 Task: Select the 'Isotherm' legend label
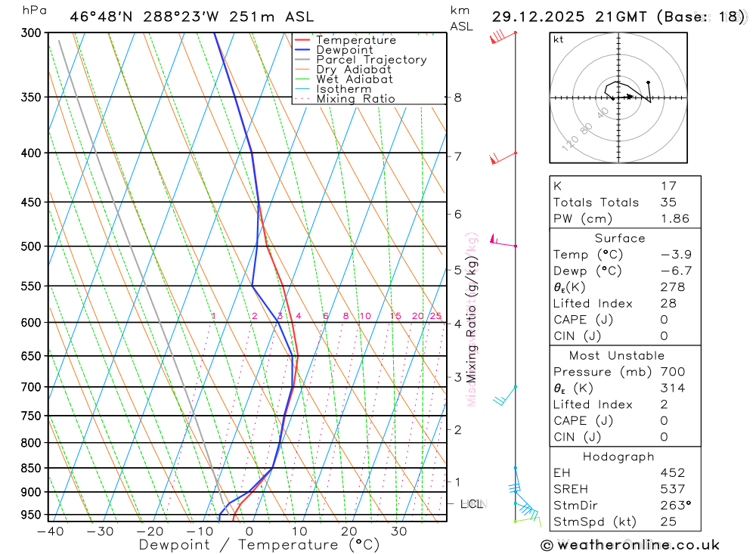click(x=344, y=89)
